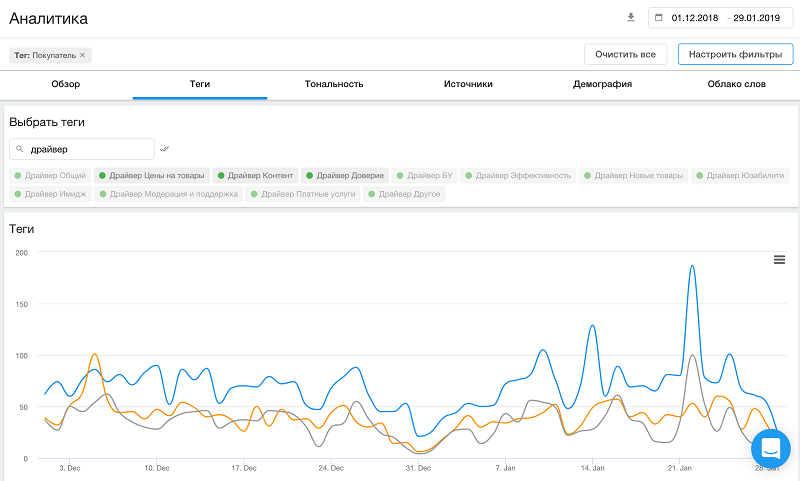Switch to the Тональность tab
Image resolution: width=800 pixels, height=481 pixels.
(333, 85)
